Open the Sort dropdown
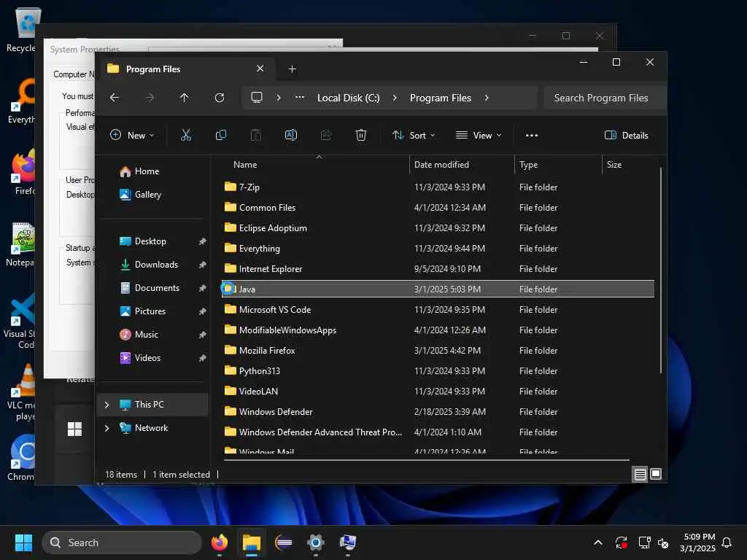The width and height of the screenshot is (747, 560). point(414,135)
